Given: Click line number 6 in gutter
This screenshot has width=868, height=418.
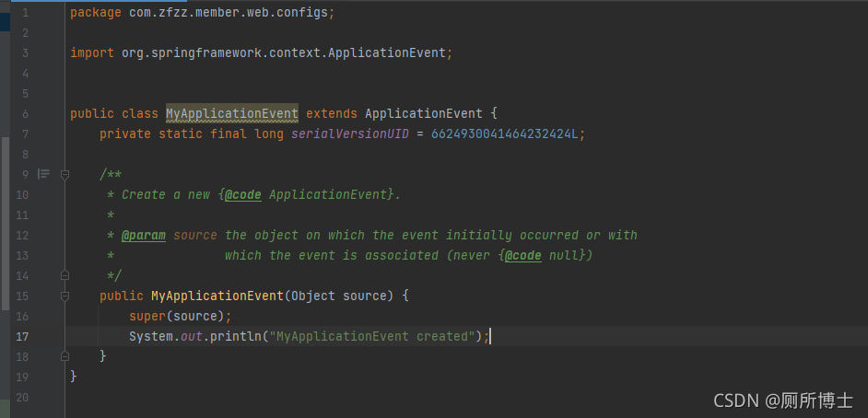Looking at the screenshot, I should [23, 114].
